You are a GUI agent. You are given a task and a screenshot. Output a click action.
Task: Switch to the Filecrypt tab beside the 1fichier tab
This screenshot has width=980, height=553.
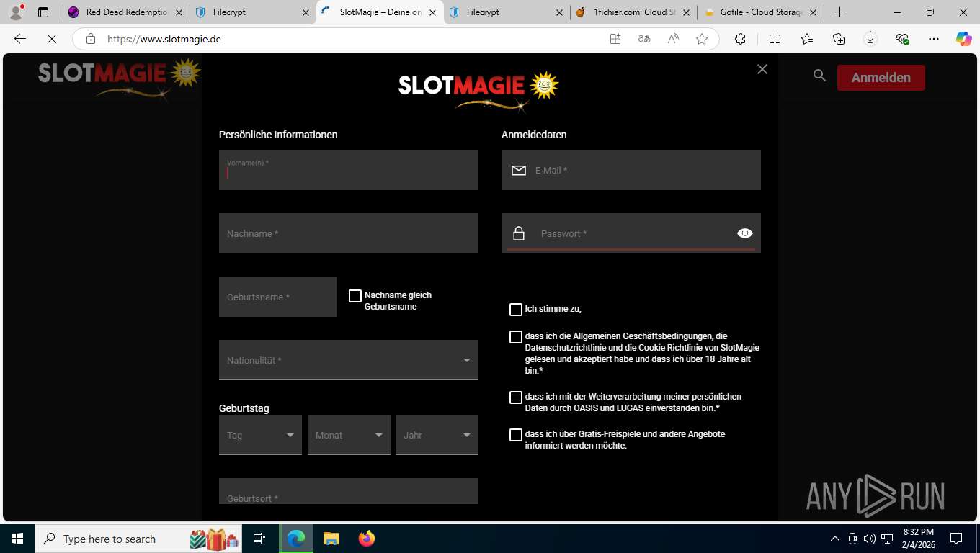coord(506,12)
